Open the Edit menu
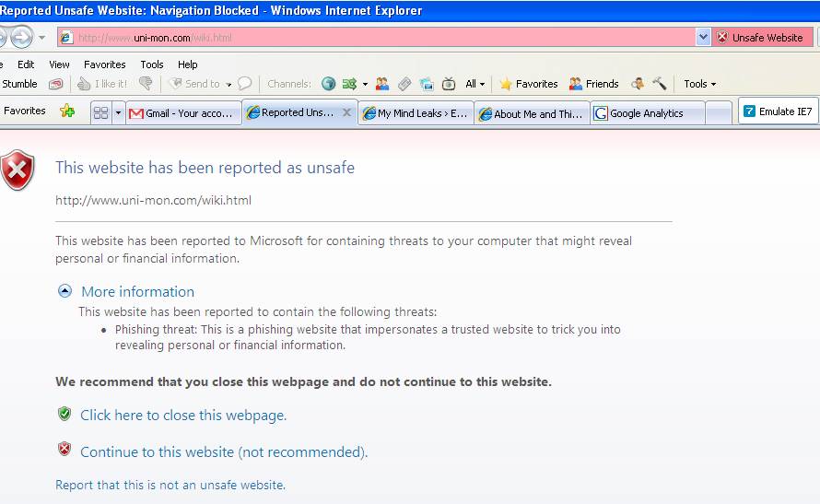Viewport: 820px width, 504px height. coord(26,64)
